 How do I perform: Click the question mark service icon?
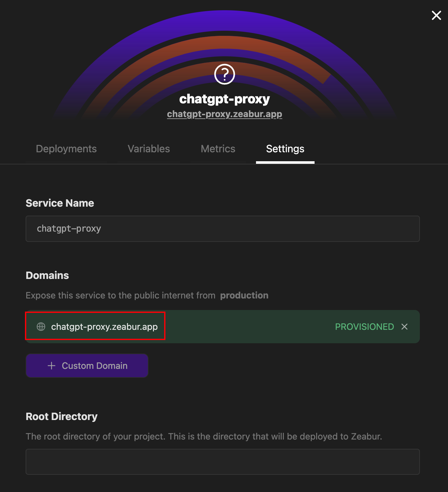click(x=225, y=74)
